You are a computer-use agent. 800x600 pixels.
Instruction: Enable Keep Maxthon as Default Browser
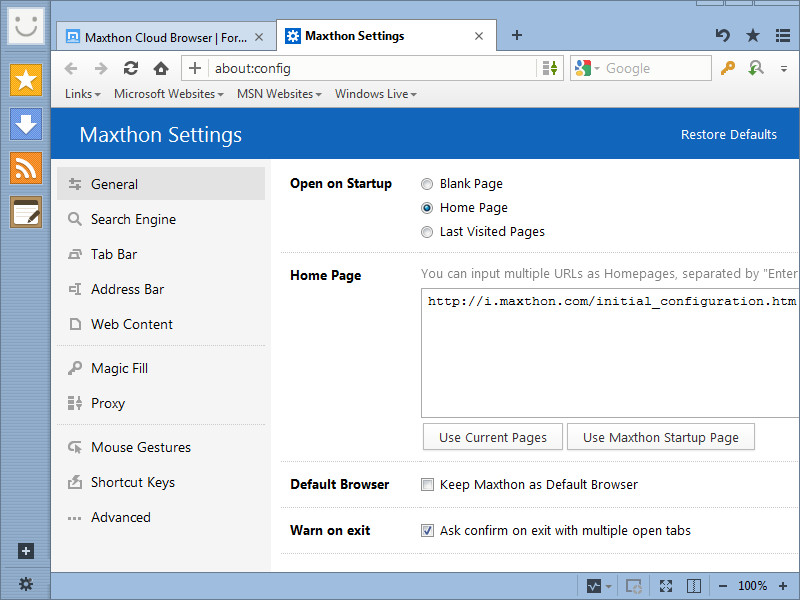click(427, 484)
